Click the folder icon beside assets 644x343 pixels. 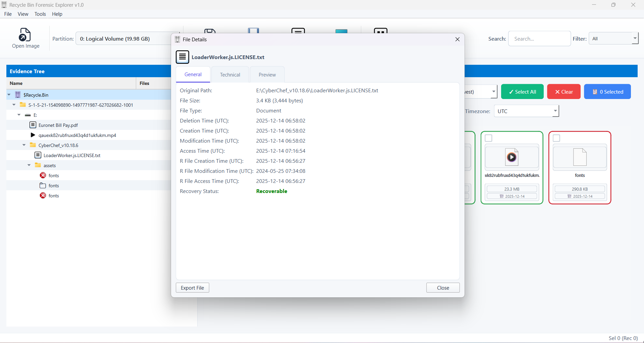click(38, 165)
